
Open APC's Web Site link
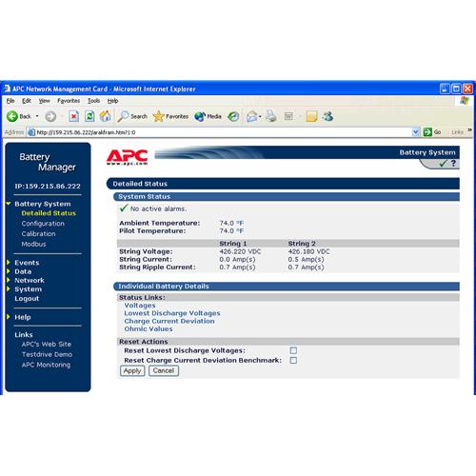(x=47, y=345)
